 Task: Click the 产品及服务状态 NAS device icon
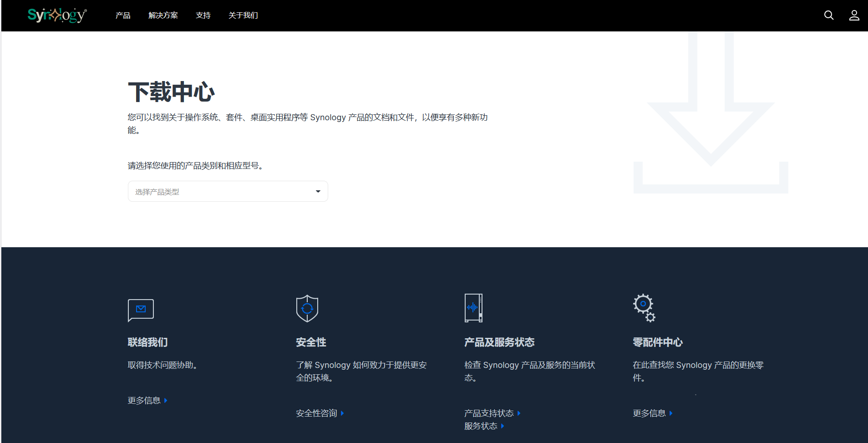pyautogui.click(x=473, y=308)
